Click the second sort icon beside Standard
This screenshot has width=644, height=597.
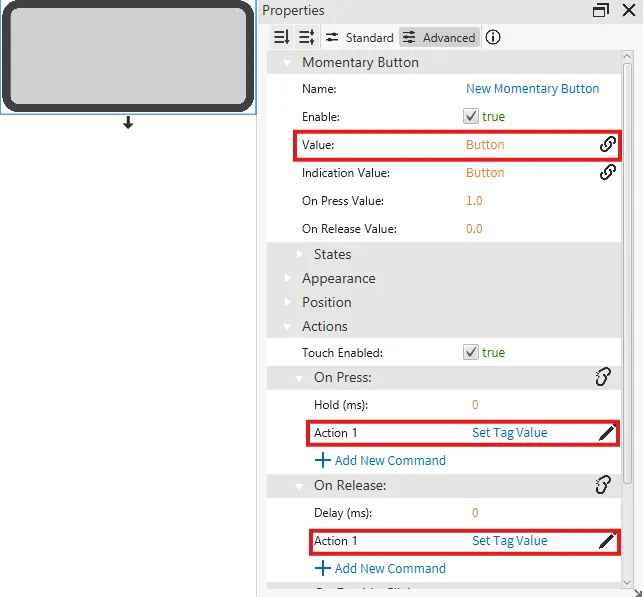[306, 37]
